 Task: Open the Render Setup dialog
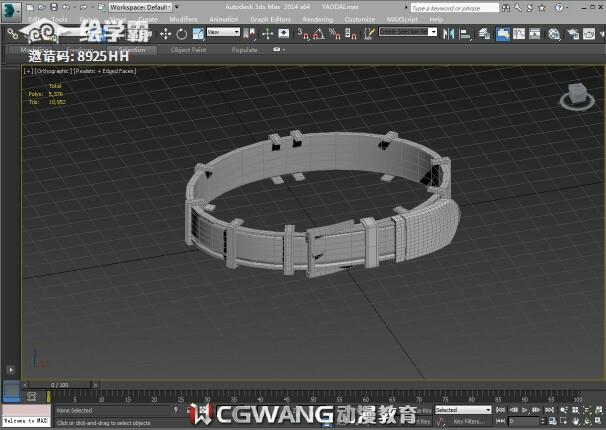tap(573, 34)
